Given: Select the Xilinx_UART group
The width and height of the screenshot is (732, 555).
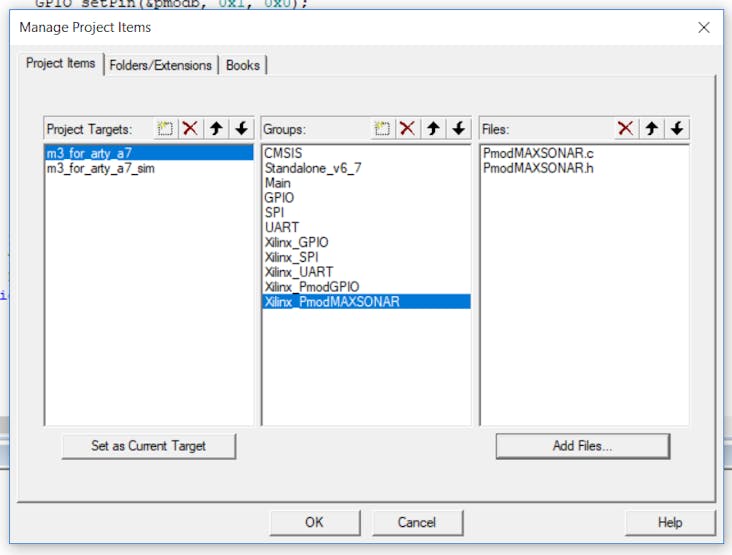Looking at the screenshot, I should tap(366, 272).
